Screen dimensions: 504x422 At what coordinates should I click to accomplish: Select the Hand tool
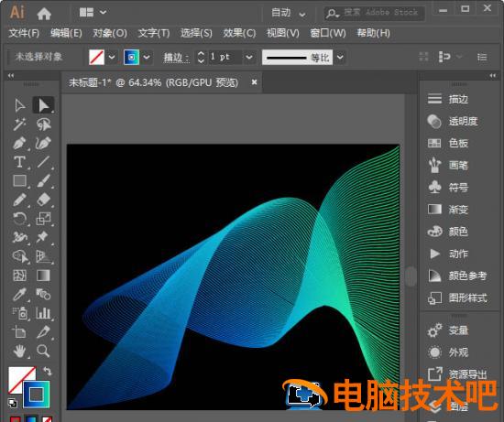(x=19, y=351)
